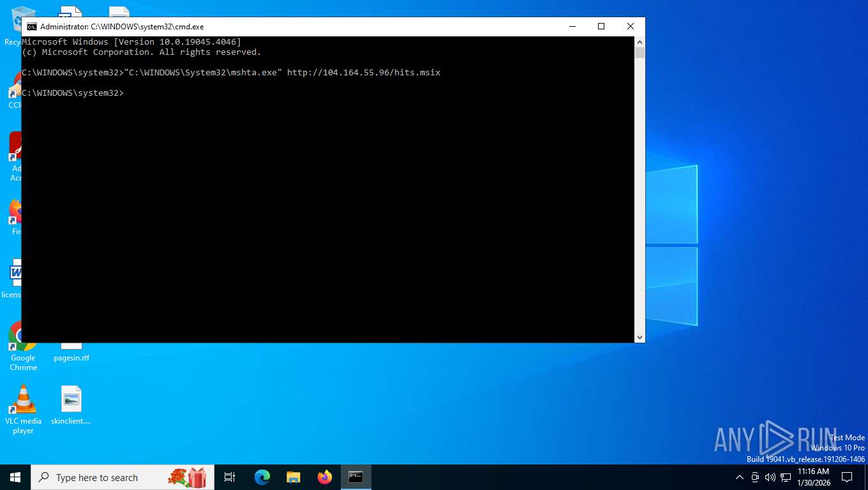This screenshot has height=490, width=868.
Task: Click the cmd window scrollbar thumb
Action: tap(640, 53)
